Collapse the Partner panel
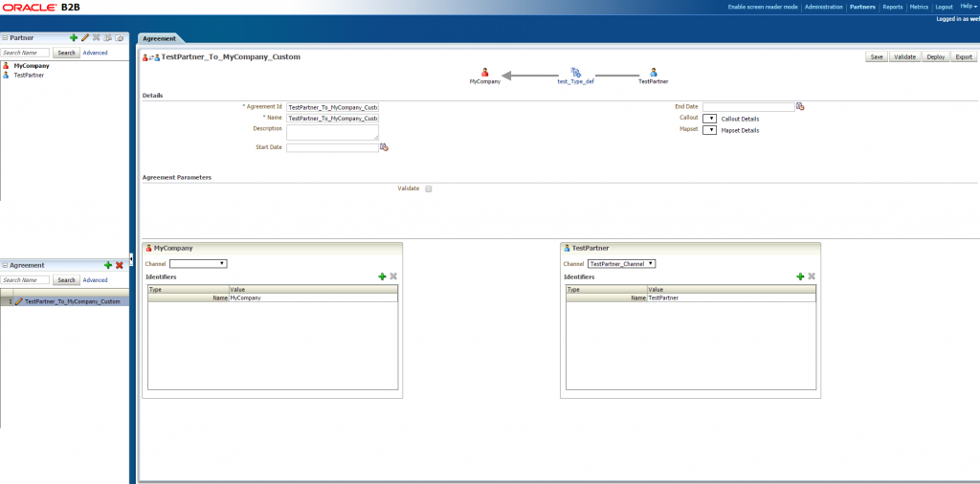 (x=5, y=38)
